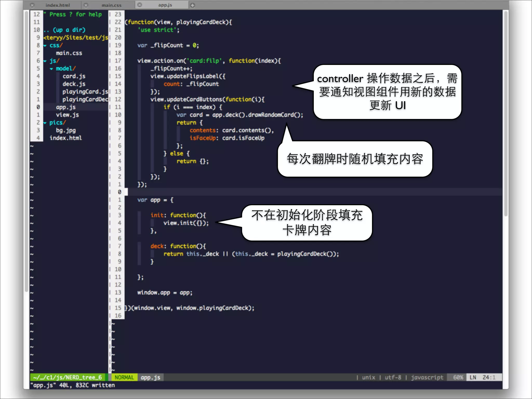The image size is (532, 399).
Task: Click the NERD_tree_6 status label
Action: click(x=68, y=377)
